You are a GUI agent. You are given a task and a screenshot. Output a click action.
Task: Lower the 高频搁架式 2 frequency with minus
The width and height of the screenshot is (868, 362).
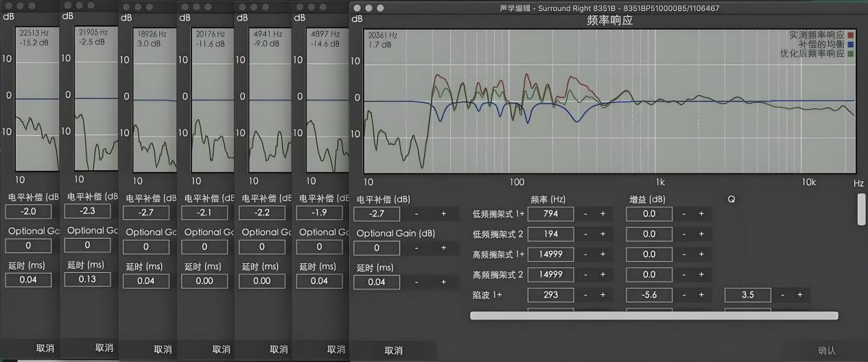point(585,275)
